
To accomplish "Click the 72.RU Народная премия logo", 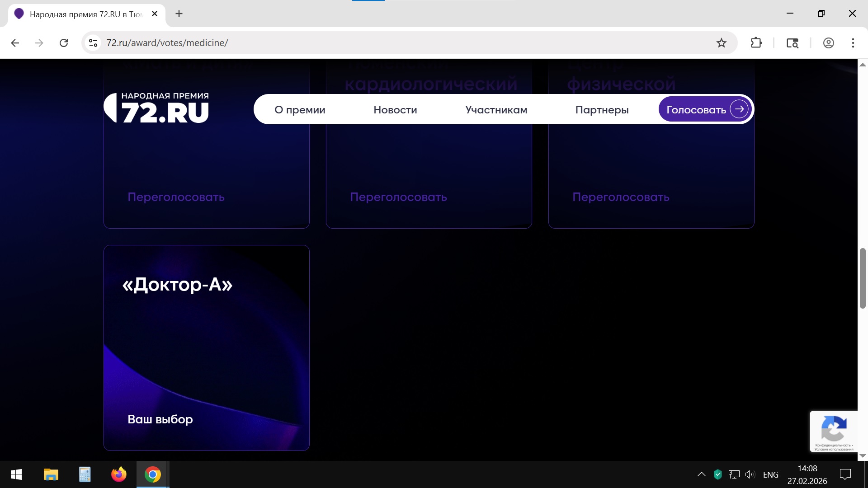I will click(156, 108).
